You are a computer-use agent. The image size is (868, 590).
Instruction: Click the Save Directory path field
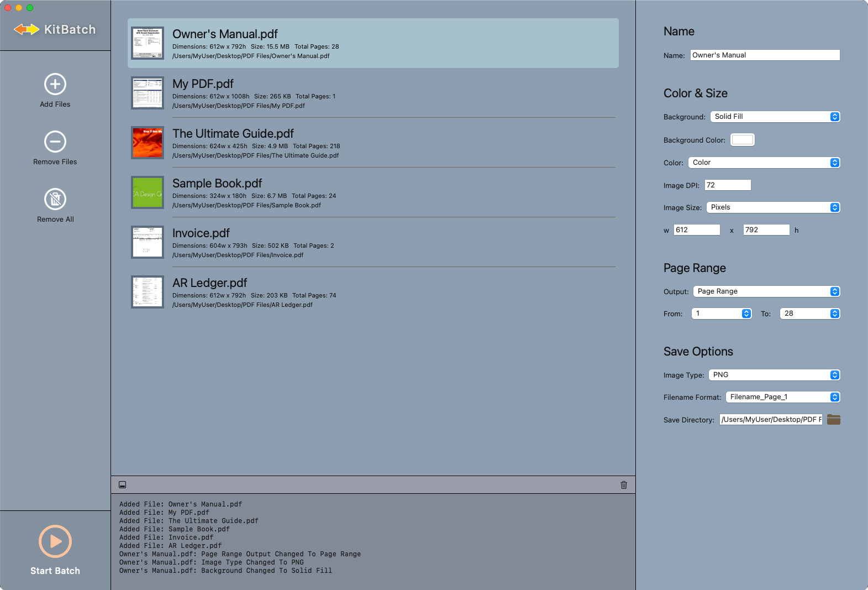(771, 420)
